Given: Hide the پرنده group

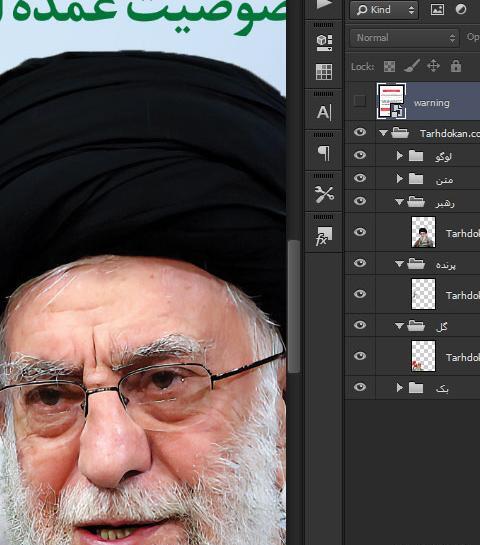Looking at the screenshot, I should pyautogui.click(x=360, y=263).
